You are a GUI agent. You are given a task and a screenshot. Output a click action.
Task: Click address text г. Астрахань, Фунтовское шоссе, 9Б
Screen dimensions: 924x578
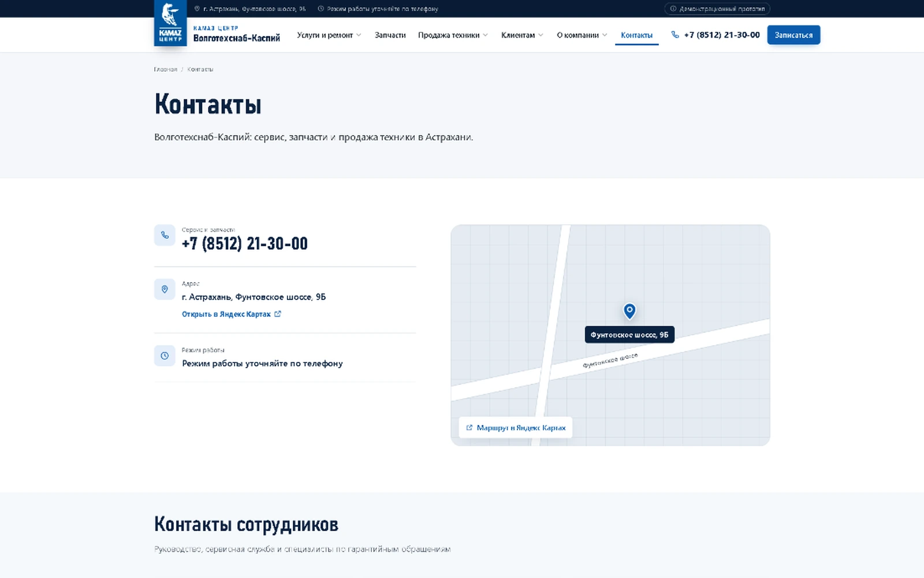(254, 297)
